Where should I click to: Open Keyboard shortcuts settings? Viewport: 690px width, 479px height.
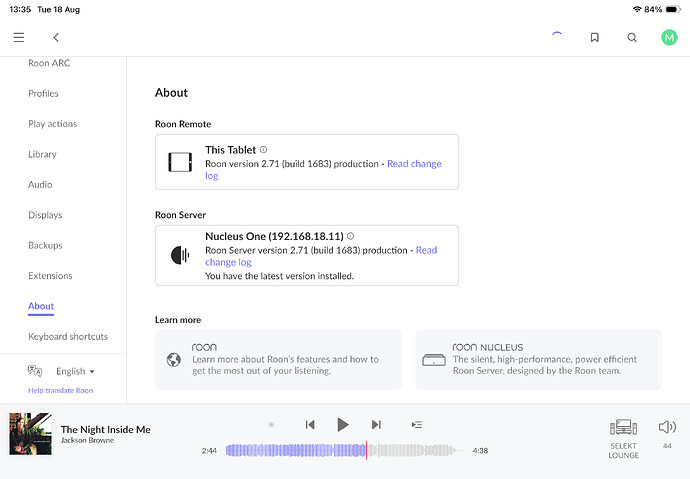[68, 336]
